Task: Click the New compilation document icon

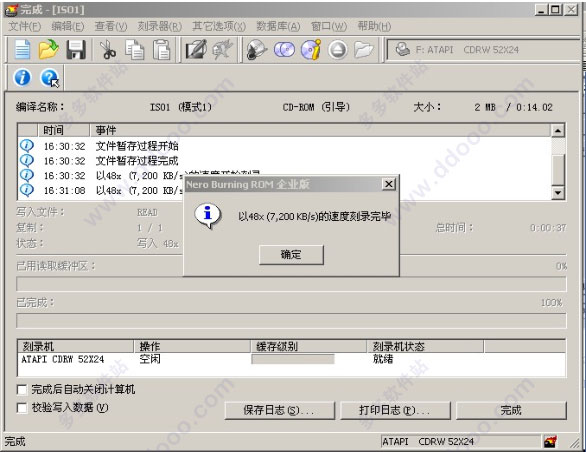Action: tap(22, 50)
